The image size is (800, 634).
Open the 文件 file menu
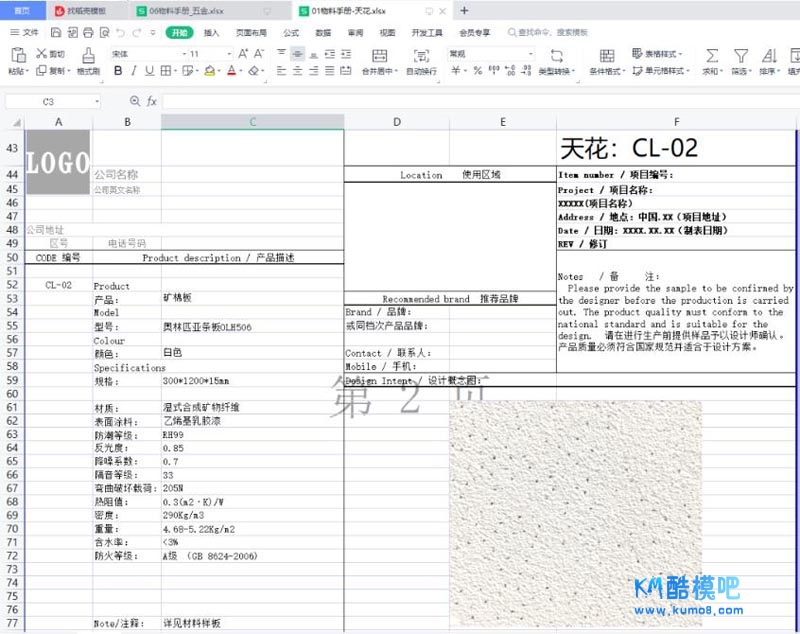tap(25, 32)
